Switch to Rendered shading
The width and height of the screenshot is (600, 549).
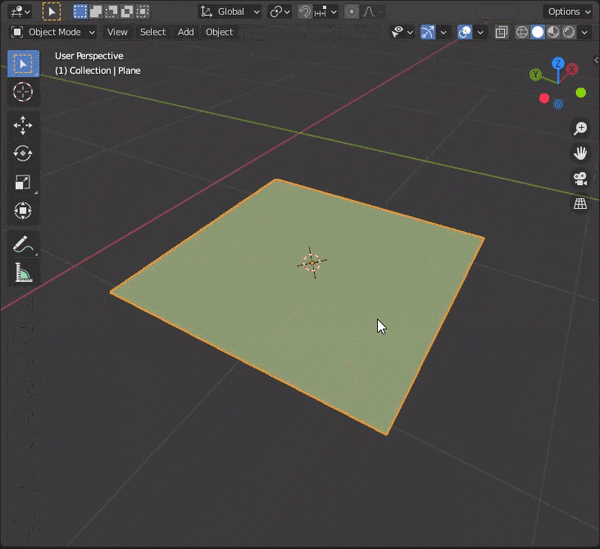(569, 32)
